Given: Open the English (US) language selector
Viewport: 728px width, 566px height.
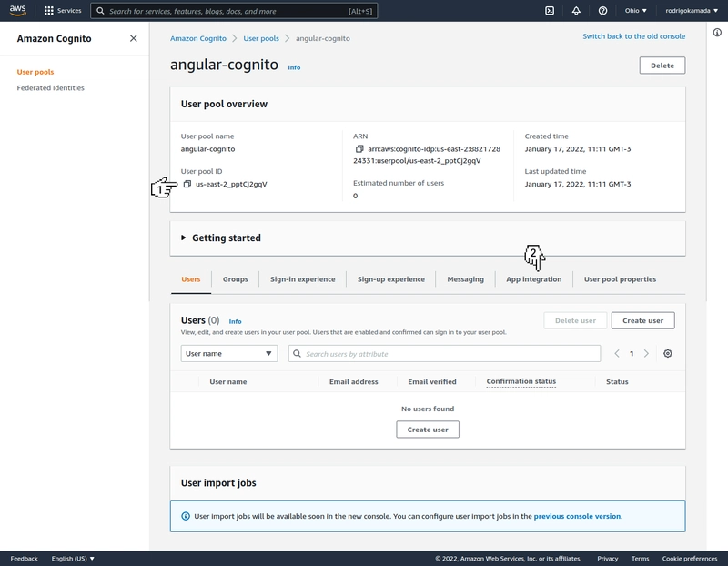Looking at the screenshot, I should [x=73, y=559].
